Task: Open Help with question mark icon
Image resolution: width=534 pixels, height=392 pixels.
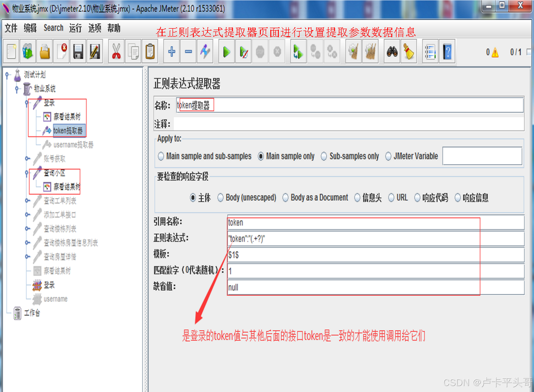Action: (447, 51)
